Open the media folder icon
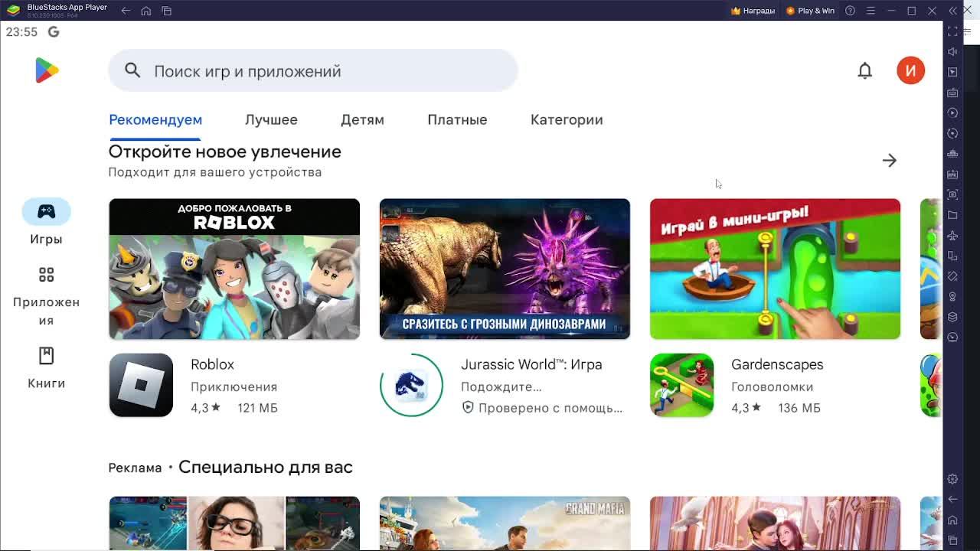Screen dimensions: 980x551 click(x=952, y=215)
